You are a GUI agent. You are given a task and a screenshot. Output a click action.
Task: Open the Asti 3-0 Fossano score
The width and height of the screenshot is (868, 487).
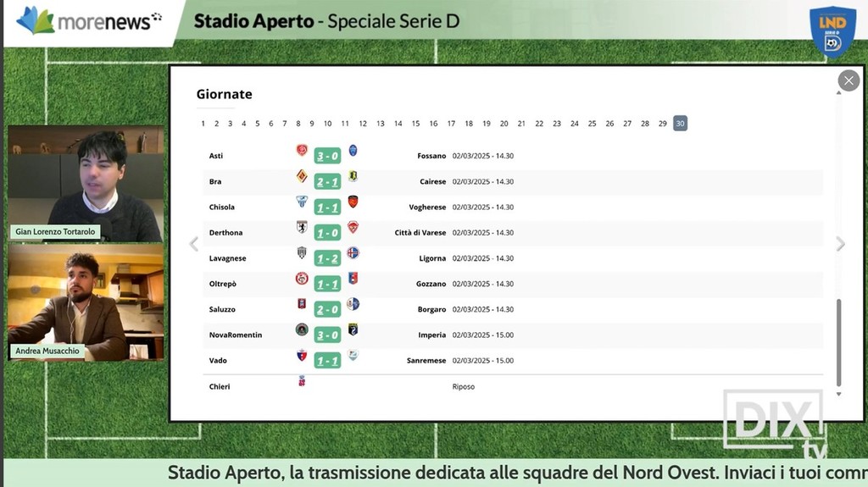[327, 156]
